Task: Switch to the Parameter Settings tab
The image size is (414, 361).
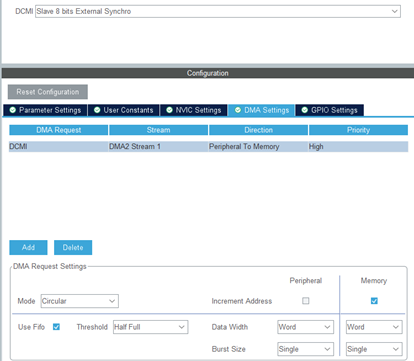Action: (x=45, y=110)
